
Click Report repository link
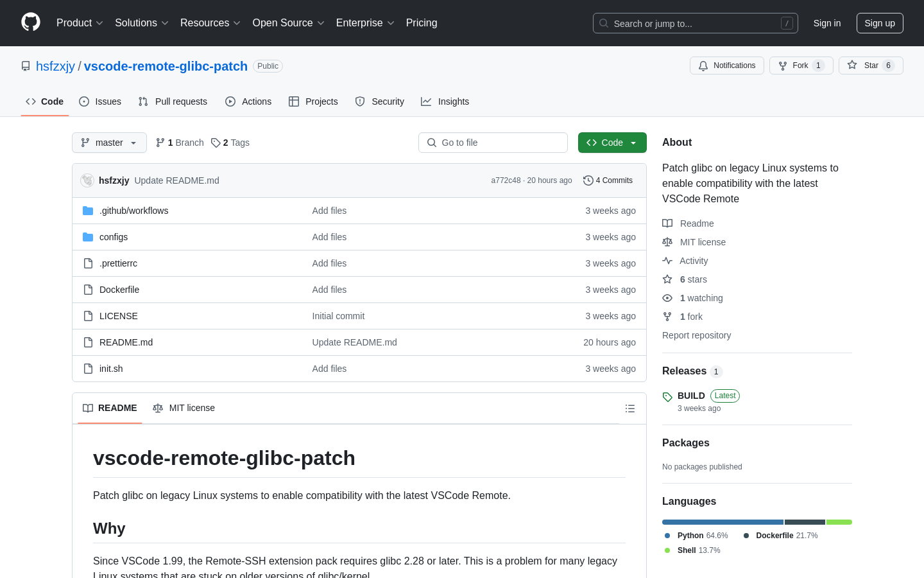point(696,335)
